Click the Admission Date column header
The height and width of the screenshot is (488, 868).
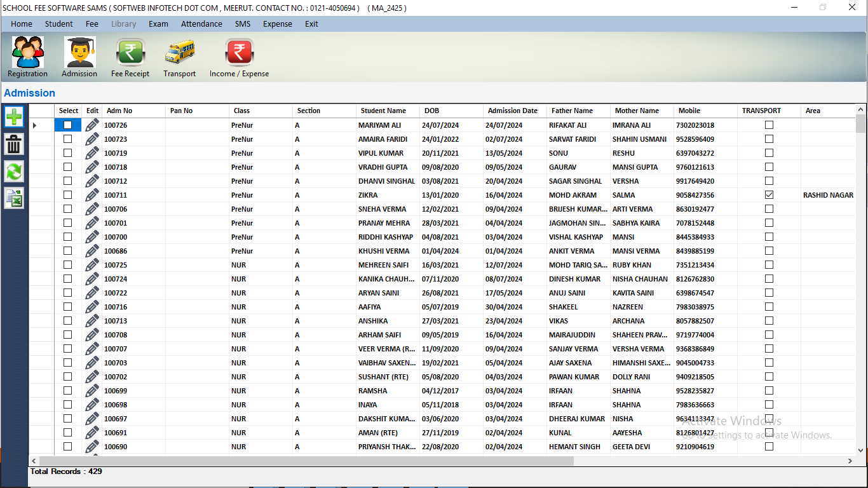[512, 111]
